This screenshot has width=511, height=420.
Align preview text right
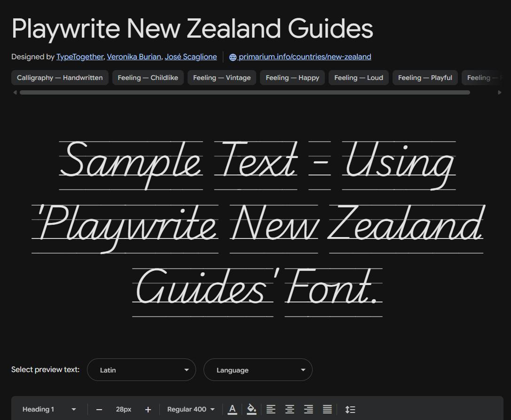pyautogui.click(x=308, y=409)
